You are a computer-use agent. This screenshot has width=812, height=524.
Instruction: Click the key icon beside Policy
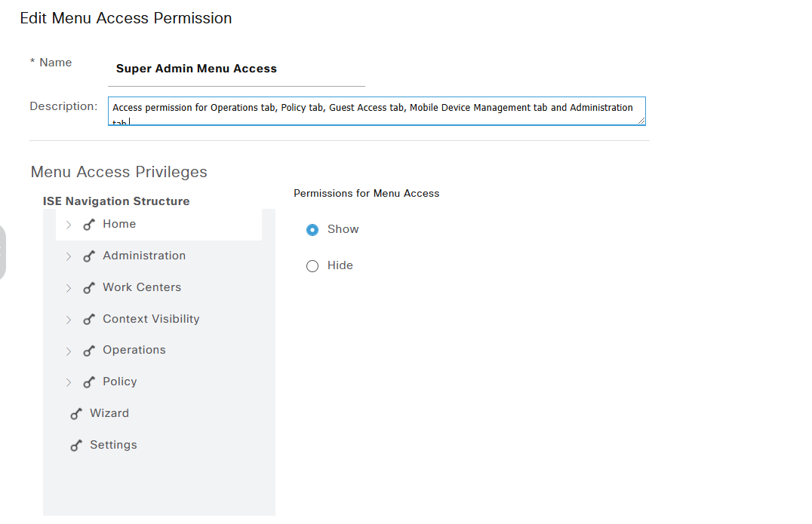(89, 382)
